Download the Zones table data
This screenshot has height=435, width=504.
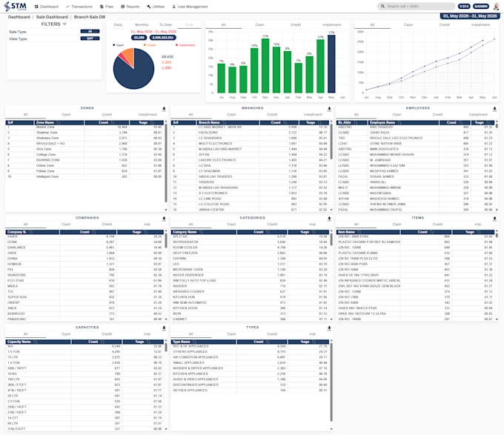164,109
